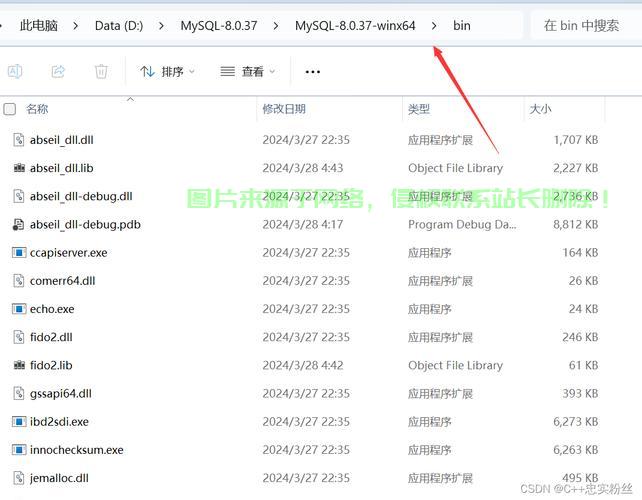Click the Delete trash icon
Image resolution: width=642 pixels, height=500 pixels.
click(101, 72)
